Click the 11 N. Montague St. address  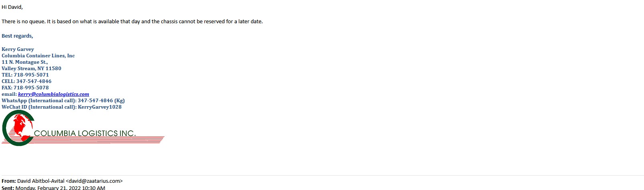25,62
